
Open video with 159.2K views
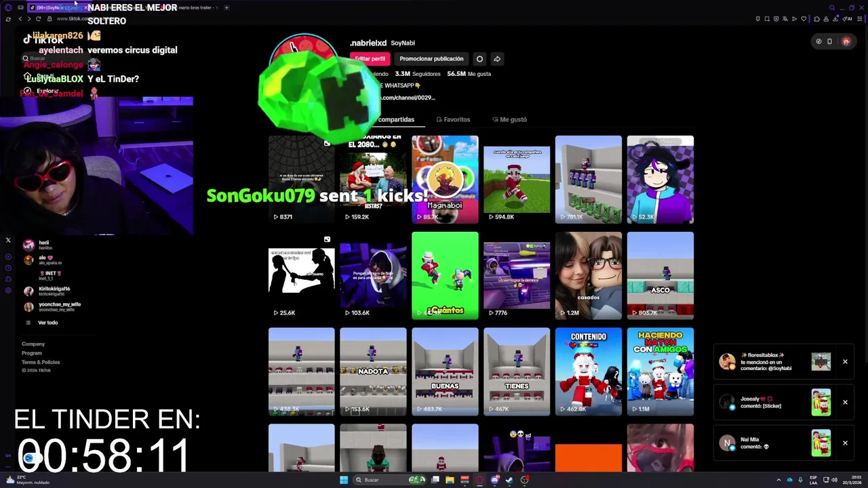373,180
